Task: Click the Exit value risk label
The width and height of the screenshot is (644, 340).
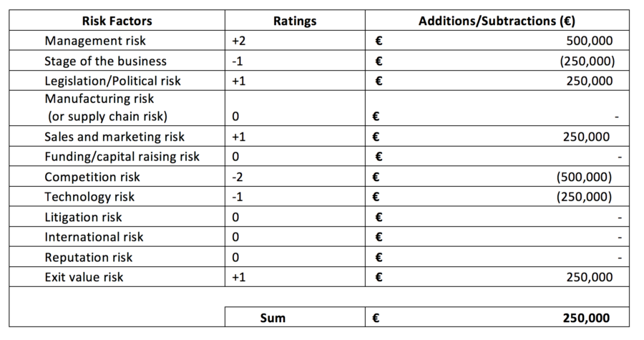Action: click(x=84, y=276)
